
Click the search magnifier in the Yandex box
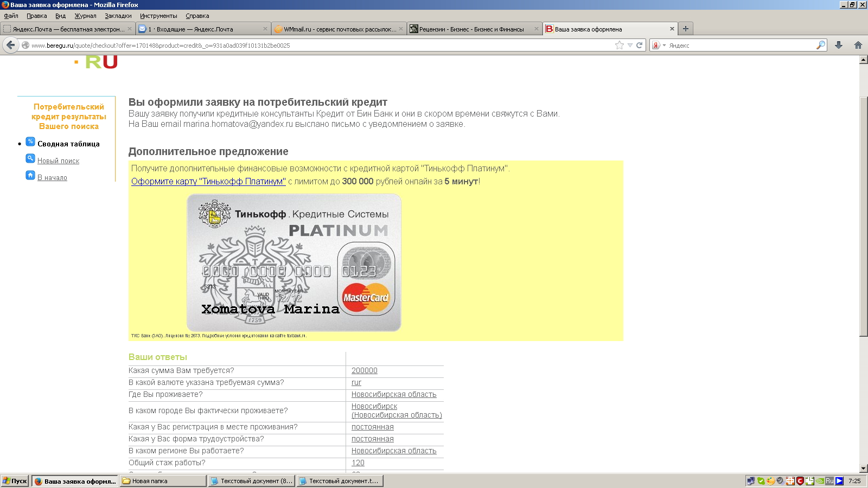point(820,45)
